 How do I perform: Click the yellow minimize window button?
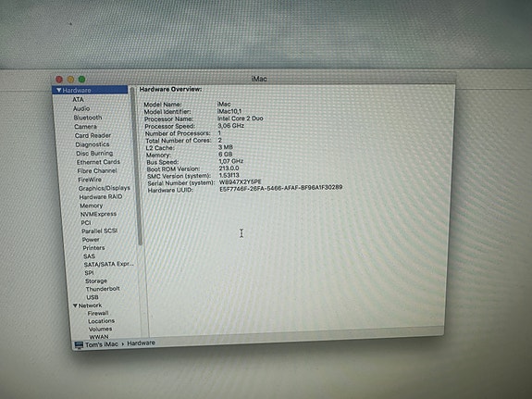pyautogui.click(x=70, y=80)
